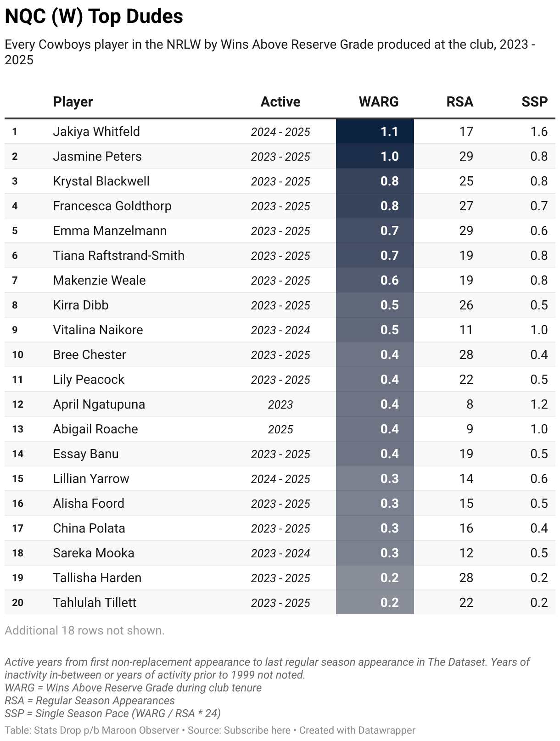560x741 pixels.
Task: Select Vitalina Naikore's RSA value 11
Action: (466, 330)
